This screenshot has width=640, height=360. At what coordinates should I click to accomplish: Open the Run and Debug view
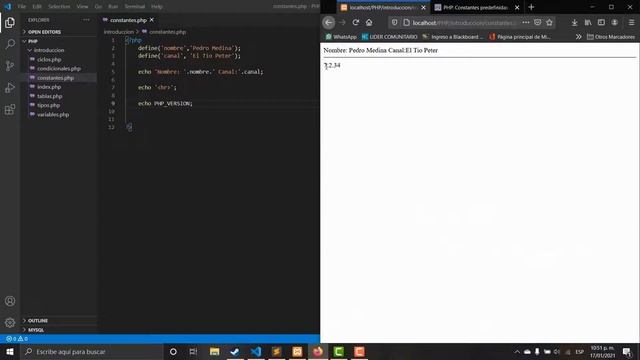coord(10,87)
